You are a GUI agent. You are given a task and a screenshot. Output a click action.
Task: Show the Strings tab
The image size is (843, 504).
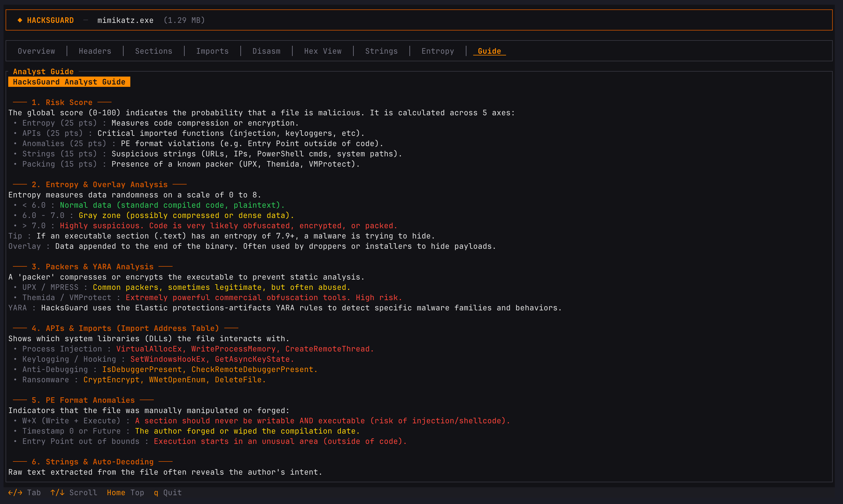coord(381,51)
